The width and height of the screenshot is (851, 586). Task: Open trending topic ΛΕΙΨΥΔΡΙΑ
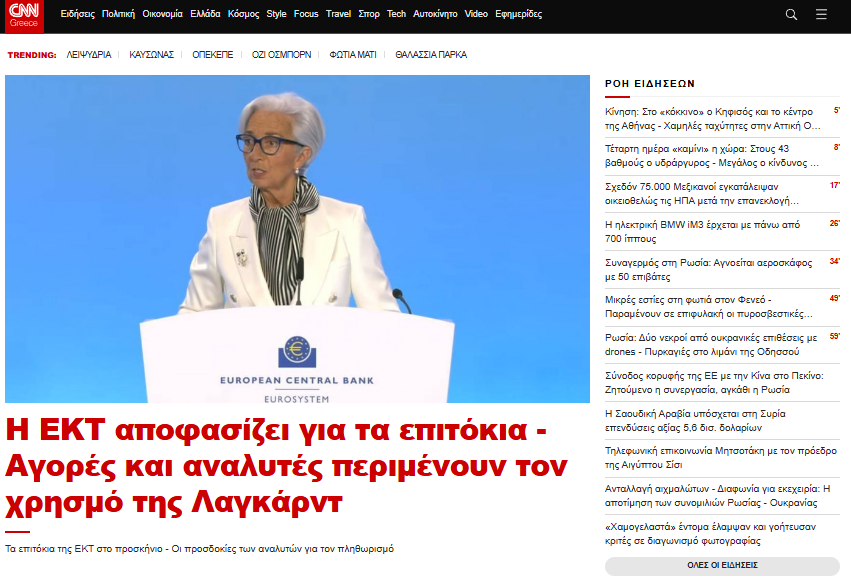click(89, 55)
